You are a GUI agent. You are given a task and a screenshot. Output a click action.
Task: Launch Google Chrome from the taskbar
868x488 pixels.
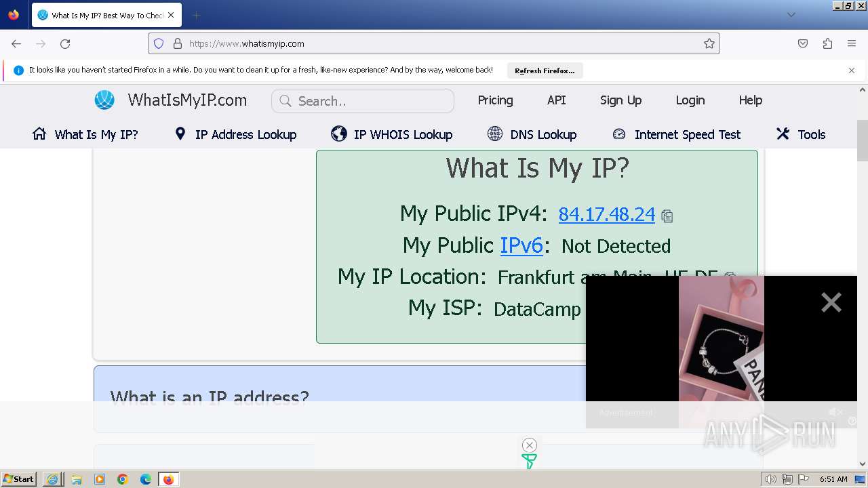click(x=123, y=479)
